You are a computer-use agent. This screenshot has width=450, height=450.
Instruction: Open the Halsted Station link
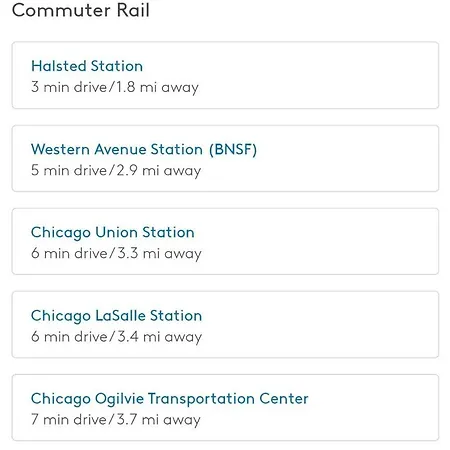[x=87, y=66]
